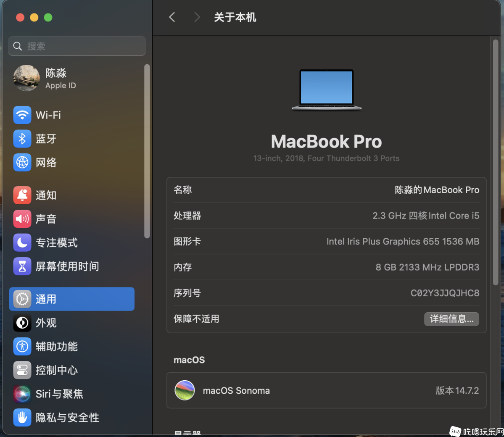
Task: Select 网络 label in sidebar
Action: coord(46,163)
